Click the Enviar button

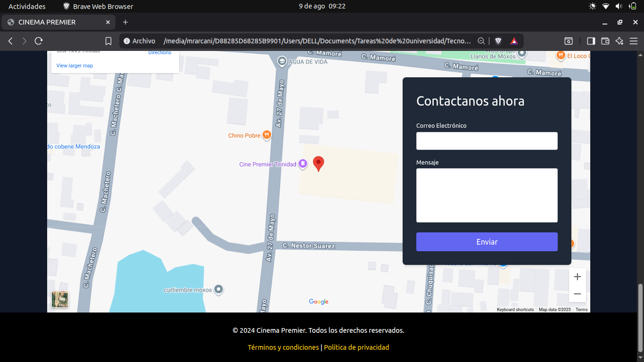[x=487, y=242]
